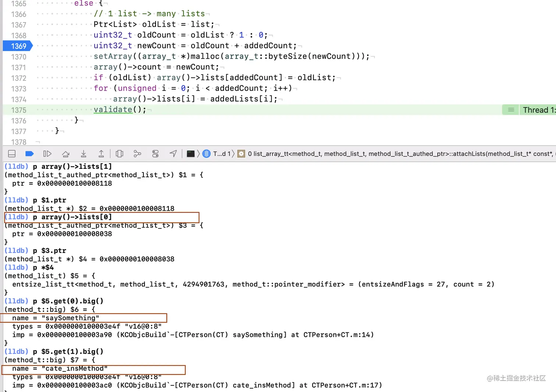Click the 'name = "saySomething"' output line
The image size is (556, 392).
tap(56, 318)
